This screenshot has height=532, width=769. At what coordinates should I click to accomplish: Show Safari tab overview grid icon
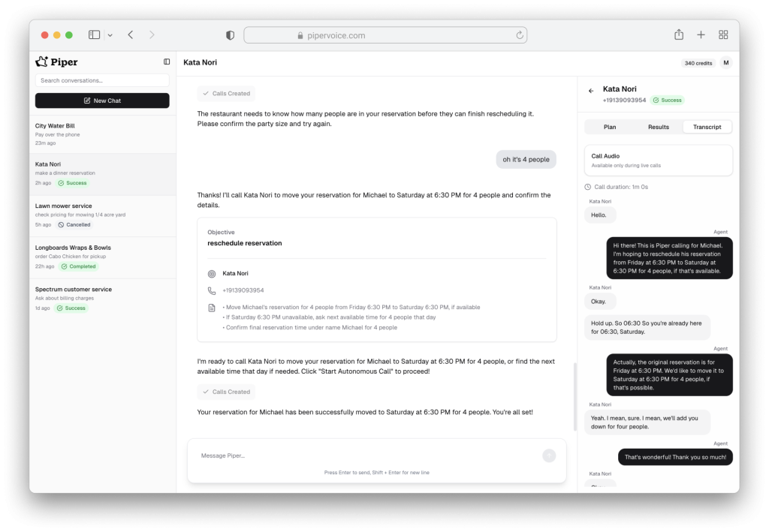coord(723,35)
